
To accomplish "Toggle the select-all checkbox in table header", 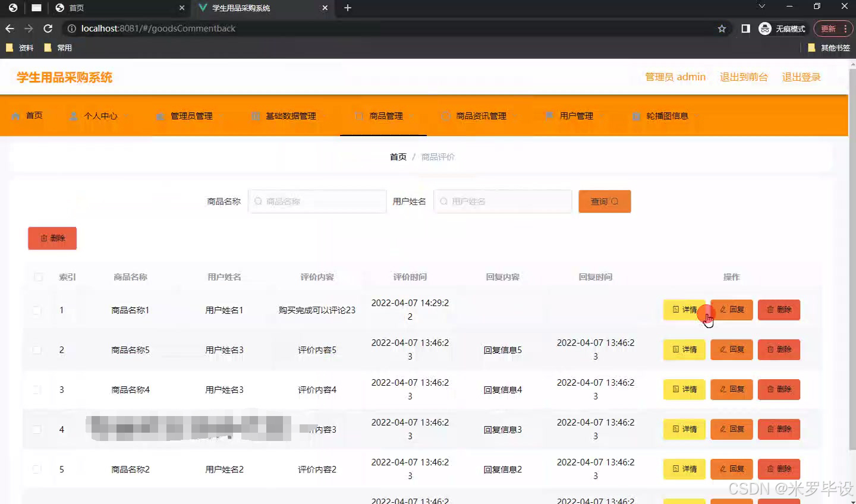I will click(x=37, y=277).
